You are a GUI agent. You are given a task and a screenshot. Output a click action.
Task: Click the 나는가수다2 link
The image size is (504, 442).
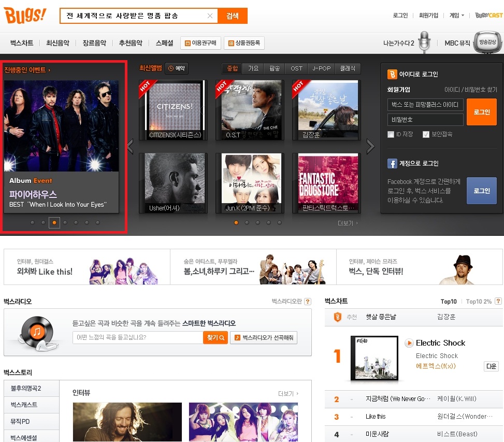coord(398,43)
